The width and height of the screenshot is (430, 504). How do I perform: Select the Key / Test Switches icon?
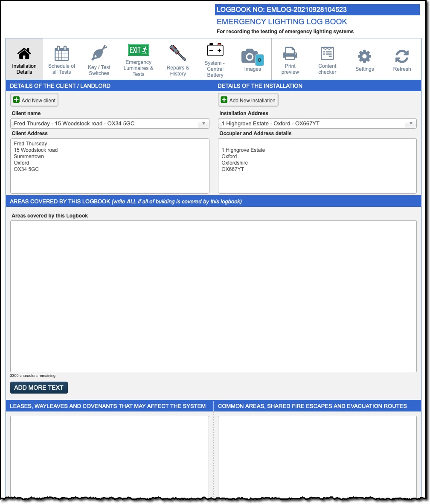(x=99, y=53)
